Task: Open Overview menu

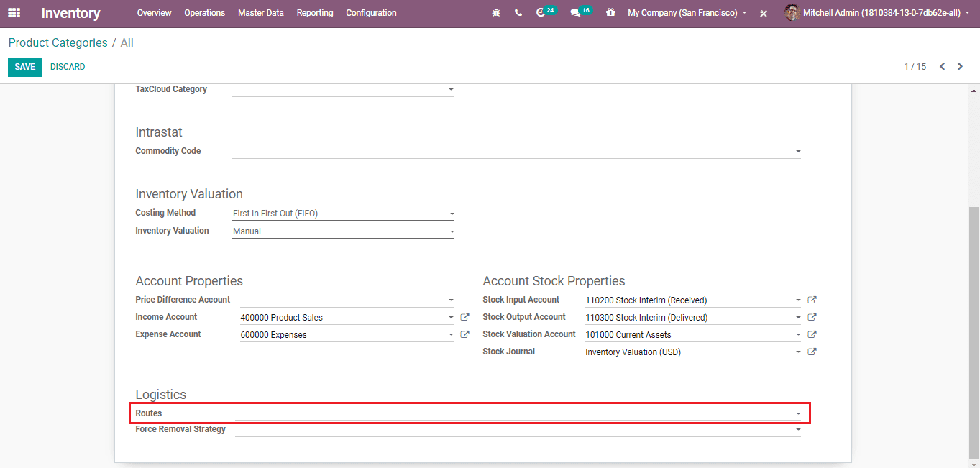Action: (154, 13)
